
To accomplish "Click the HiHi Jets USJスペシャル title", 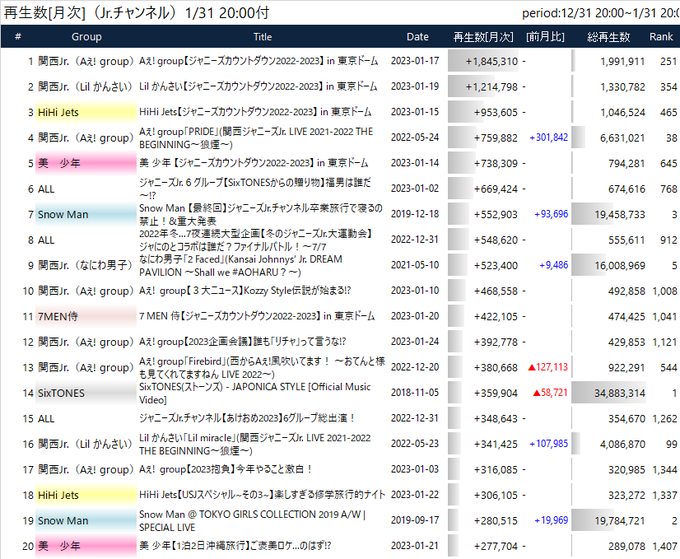I will [x=262, y=495].
